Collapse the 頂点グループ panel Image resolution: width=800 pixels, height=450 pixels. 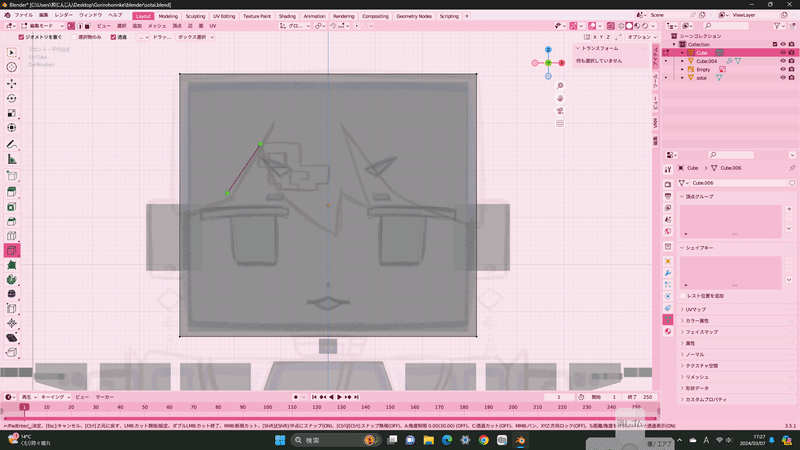tap(682, 196)
